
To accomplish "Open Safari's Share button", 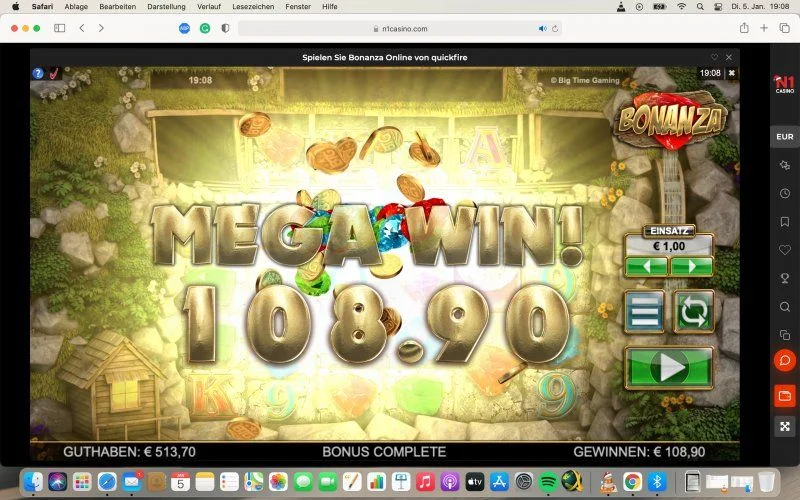I will pos(744,28).
